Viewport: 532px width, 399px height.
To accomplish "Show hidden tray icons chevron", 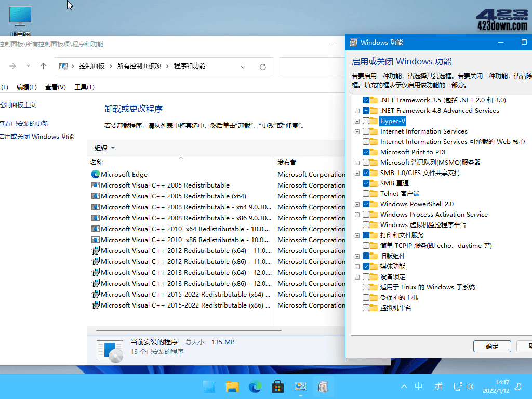I will [x=404, y=387].
